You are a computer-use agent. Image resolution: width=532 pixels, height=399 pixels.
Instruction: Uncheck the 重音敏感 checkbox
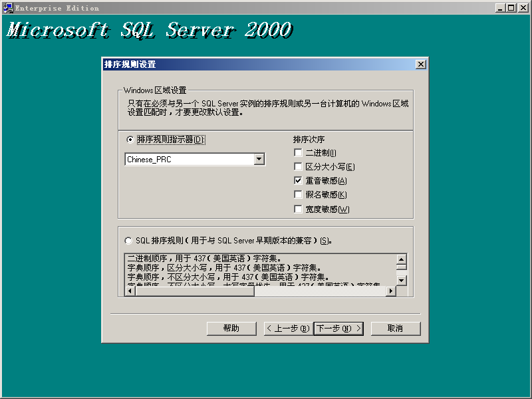298,180
